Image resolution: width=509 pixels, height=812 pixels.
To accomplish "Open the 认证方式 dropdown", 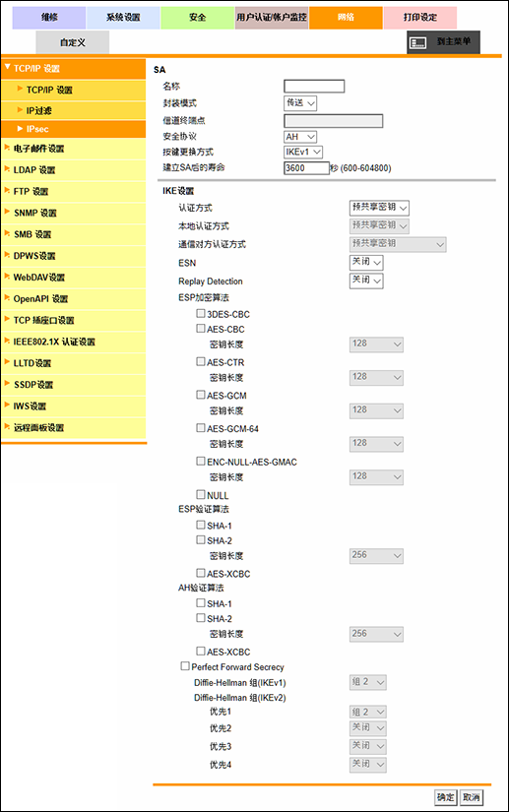I will (x=380, y=208).
